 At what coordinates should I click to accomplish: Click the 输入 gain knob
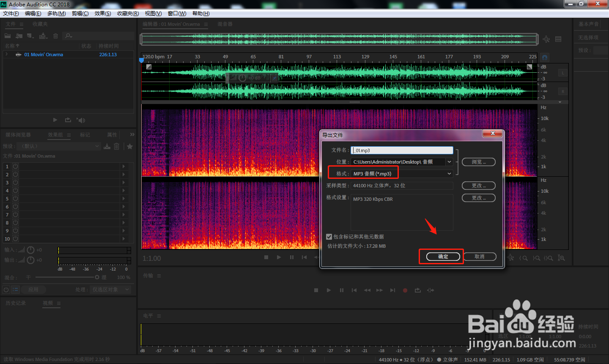[x=30, y=250]
